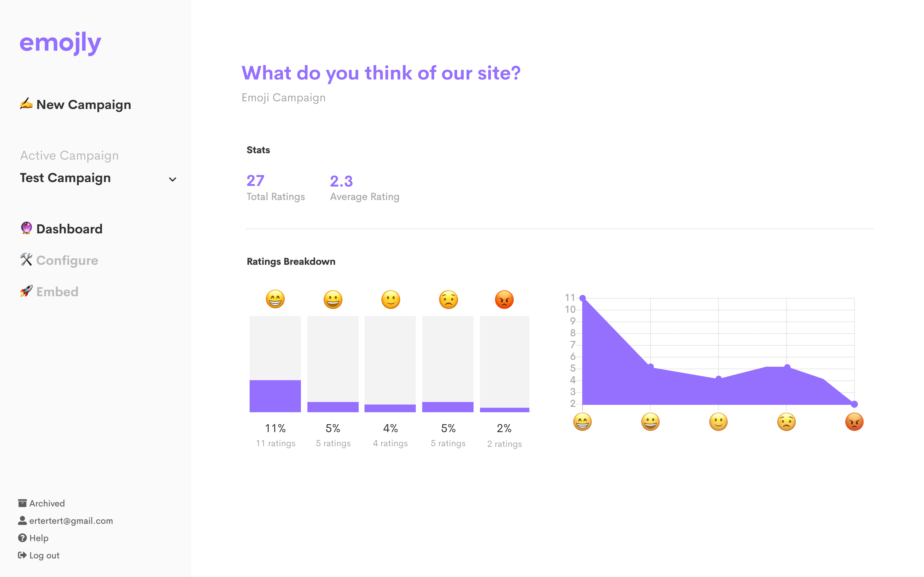
Task: Click the Log out arrow icon
Action: tap(22, 555)
